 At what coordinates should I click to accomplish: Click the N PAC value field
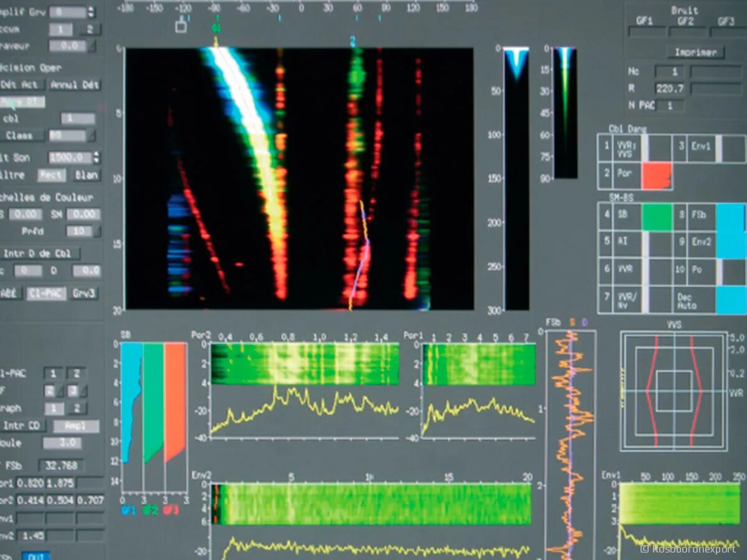669,106
